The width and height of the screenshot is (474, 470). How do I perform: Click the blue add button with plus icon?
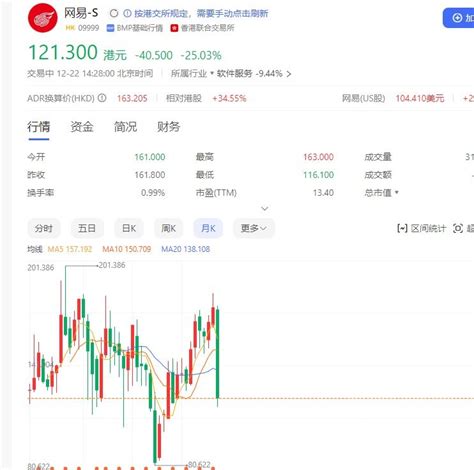[x=458, y=18]
